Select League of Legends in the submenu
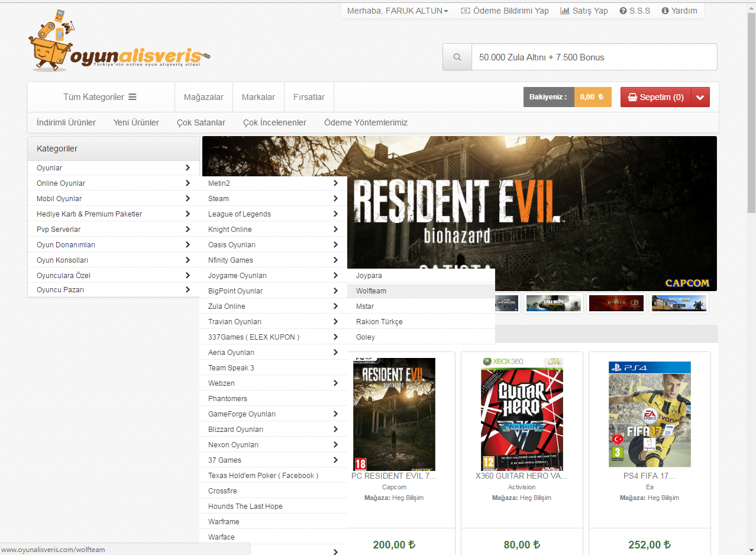 click(x=273, y=214)
